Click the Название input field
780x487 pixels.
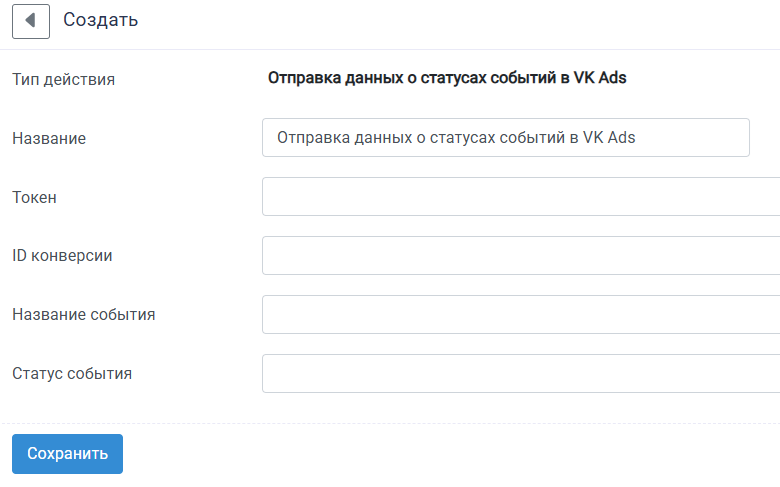[x=505, y=137]
